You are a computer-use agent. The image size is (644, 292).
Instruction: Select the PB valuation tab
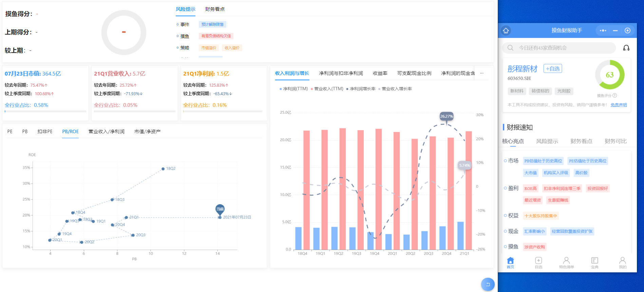coord(25,131)
